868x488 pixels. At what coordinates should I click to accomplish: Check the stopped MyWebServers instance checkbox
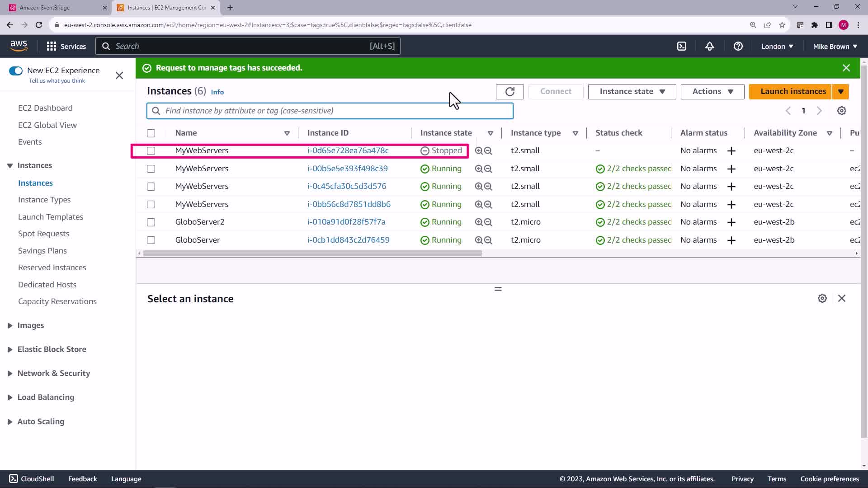151,151
